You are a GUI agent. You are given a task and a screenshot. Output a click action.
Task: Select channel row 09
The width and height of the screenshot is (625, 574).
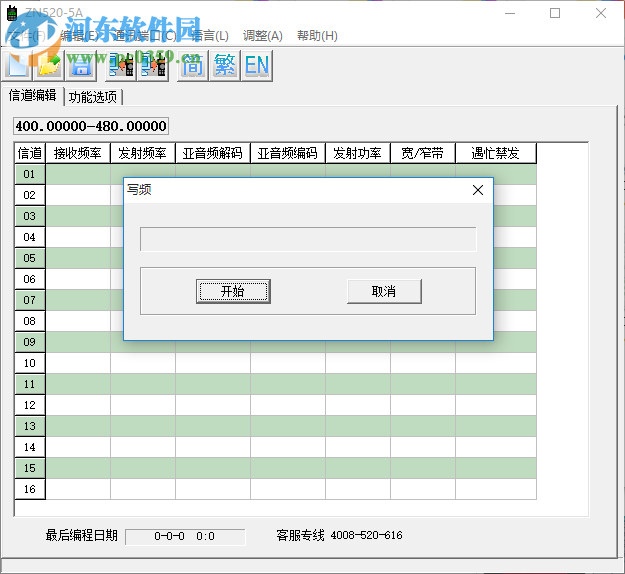(30, 342)
